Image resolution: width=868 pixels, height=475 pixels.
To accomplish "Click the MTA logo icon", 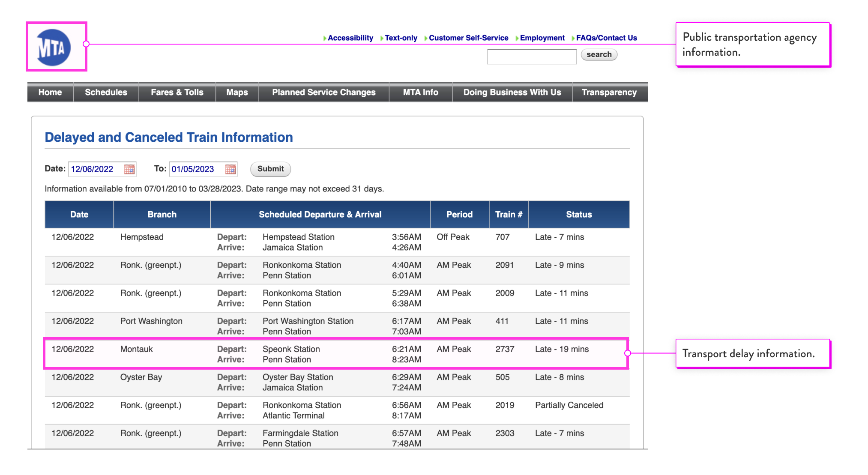I will tap(53, 47).
